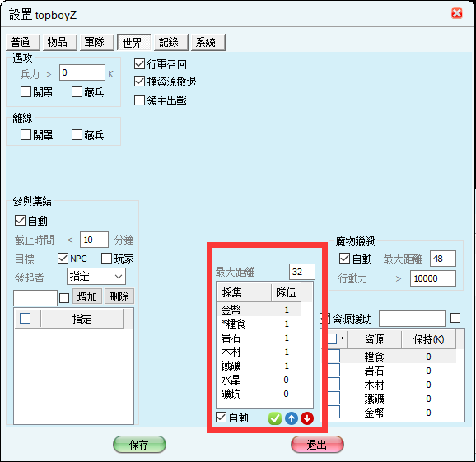This screenshot has height=462, width=476.
Task: Click the 行動力 value field showing 10000
Action: coord(433,278)
